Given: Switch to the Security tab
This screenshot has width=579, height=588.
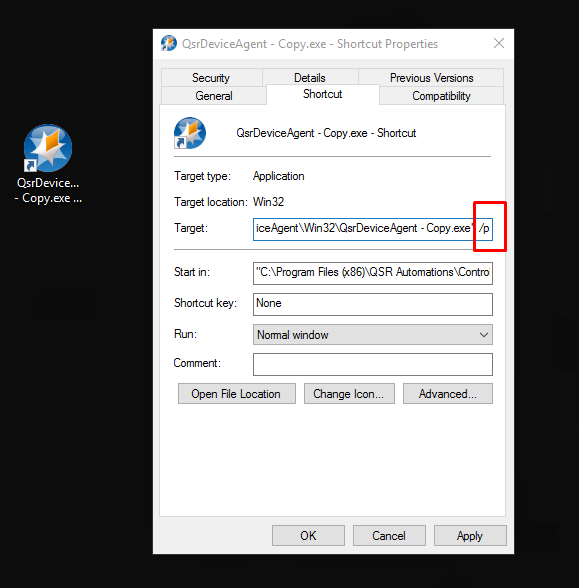Looking at the screenshot, I should click(212, 78).
